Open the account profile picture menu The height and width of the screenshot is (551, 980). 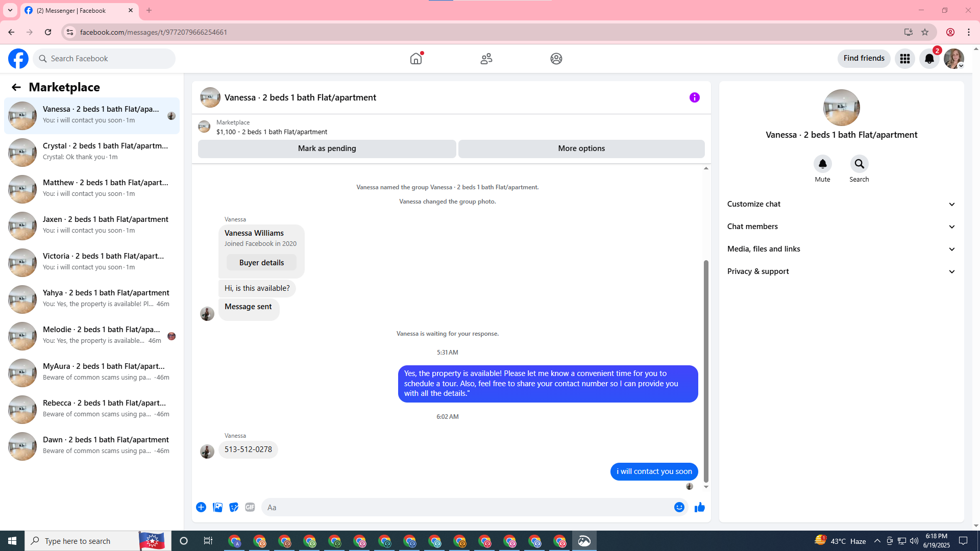[954, 59]
